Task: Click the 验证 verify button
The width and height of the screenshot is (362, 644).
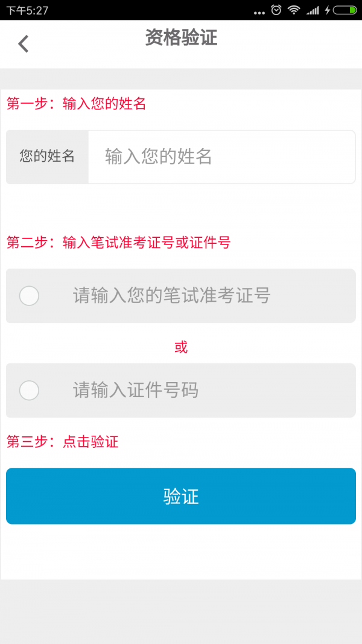Action: tap(181, 495)
